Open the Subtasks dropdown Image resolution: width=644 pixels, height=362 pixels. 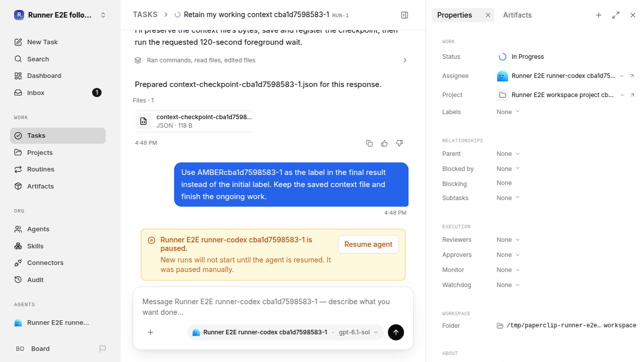[508, 198]
